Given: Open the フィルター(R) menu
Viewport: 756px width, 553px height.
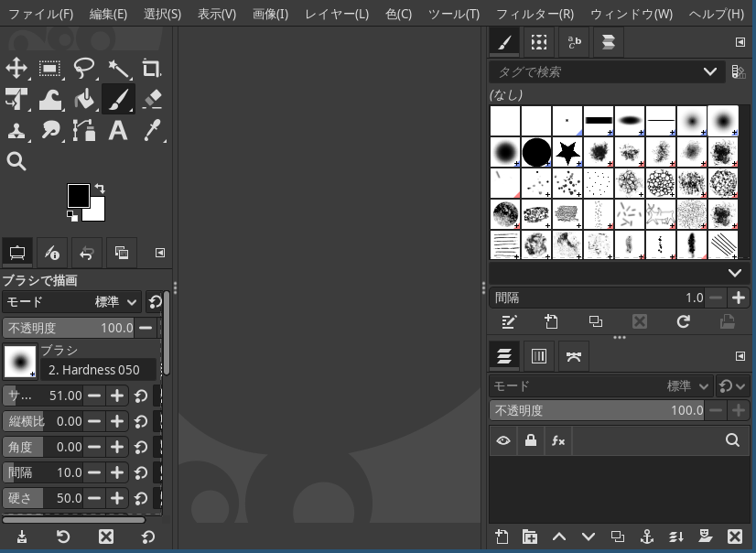Looking at the screenshot, I should [535, 14].
